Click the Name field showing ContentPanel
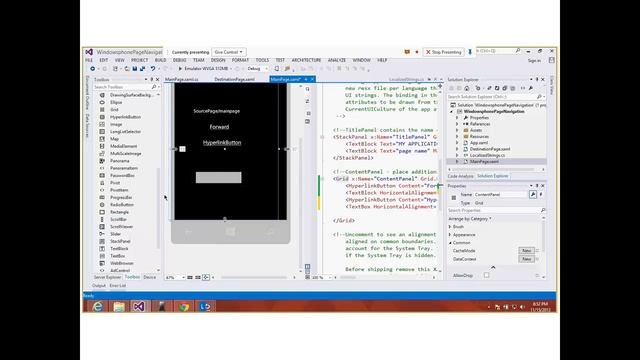This screenshot has width=640, height=360. (x=500, y=195)
